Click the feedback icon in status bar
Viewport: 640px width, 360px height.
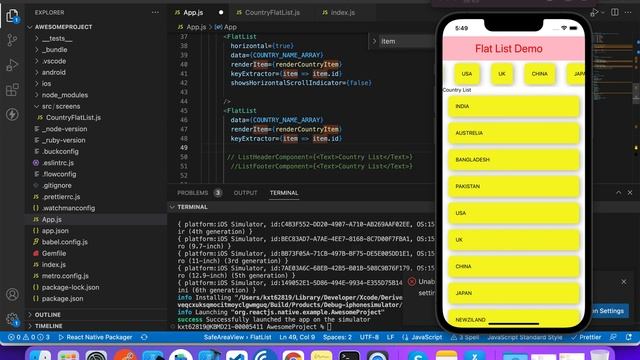click(x=613, y=337)
